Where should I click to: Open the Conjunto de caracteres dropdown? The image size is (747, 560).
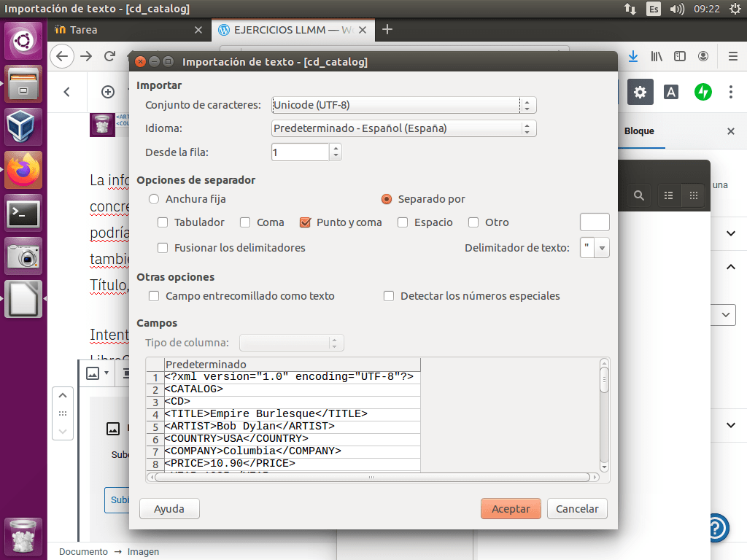[404, 105]
